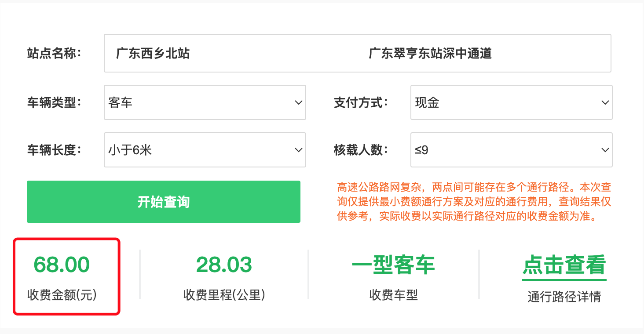Click the 收费里程(公里) caption
The width and height of the screenshot is (644, 334).
point(224,295)
